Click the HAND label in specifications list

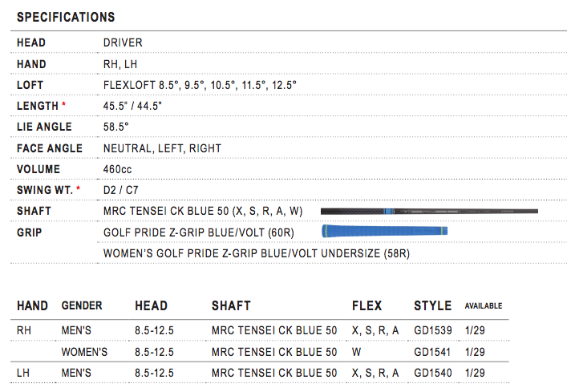click(x=31, y=64)
